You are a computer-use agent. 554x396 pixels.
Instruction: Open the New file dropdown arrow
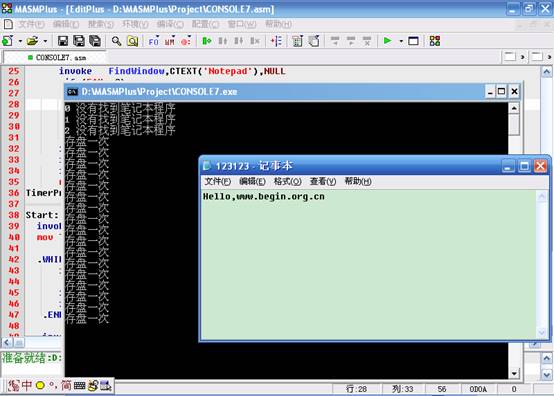(x=20, y=41)
